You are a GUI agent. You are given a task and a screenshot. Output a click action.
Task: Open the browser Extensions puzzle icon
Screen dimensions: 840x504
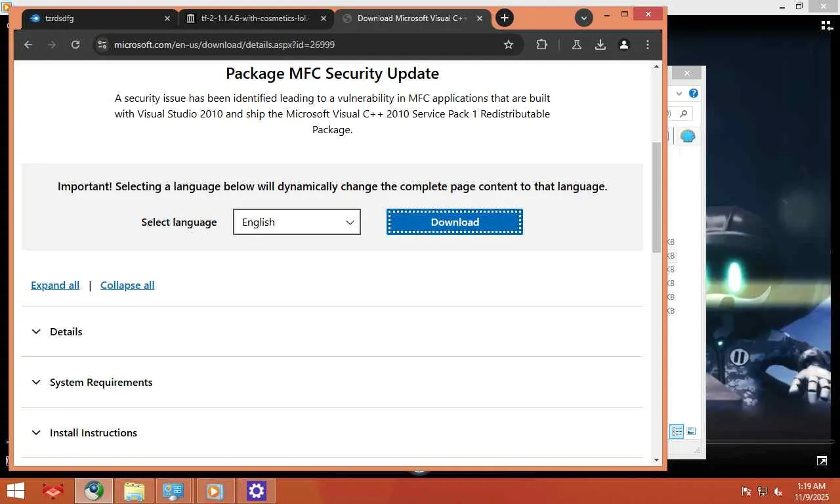541,45
